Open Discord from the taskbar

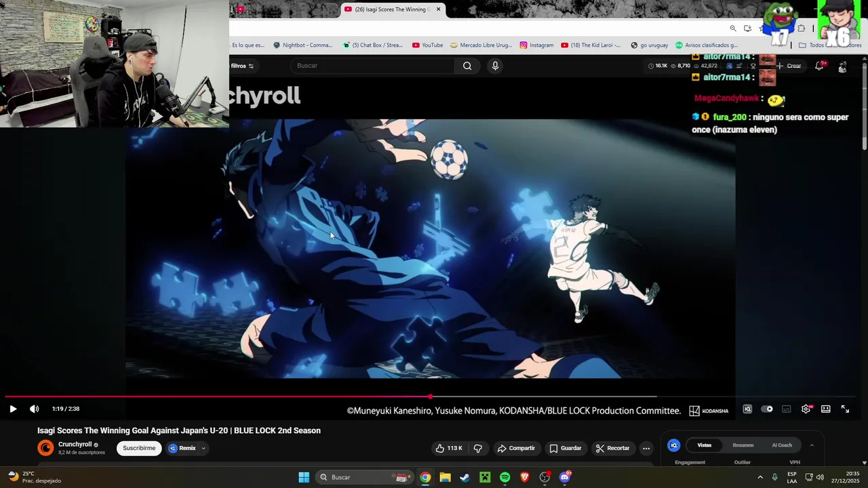pyautogui.click(x=565, y=477)
